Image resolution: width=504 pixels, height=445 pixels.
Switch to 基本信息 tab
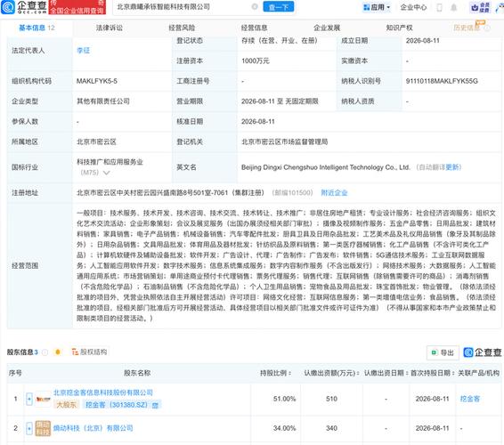click(x=37, y=28)
